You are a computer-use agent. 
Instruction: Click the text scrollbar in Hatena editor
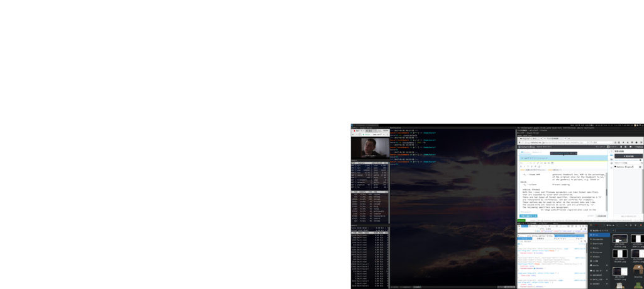pos(607,192)
